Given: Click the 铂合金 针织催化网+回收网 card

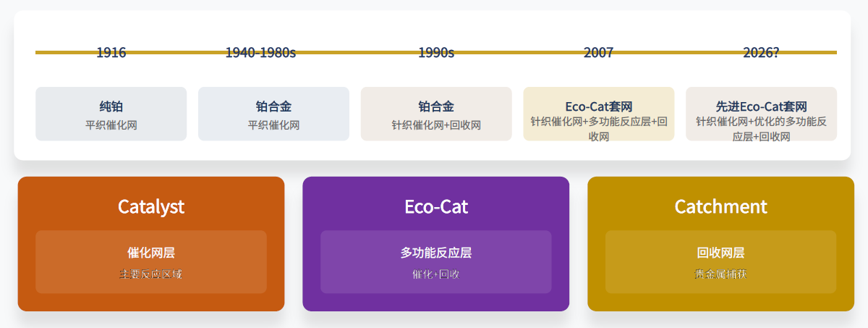Looking at the screenshot, I should (x=436, y=114).
